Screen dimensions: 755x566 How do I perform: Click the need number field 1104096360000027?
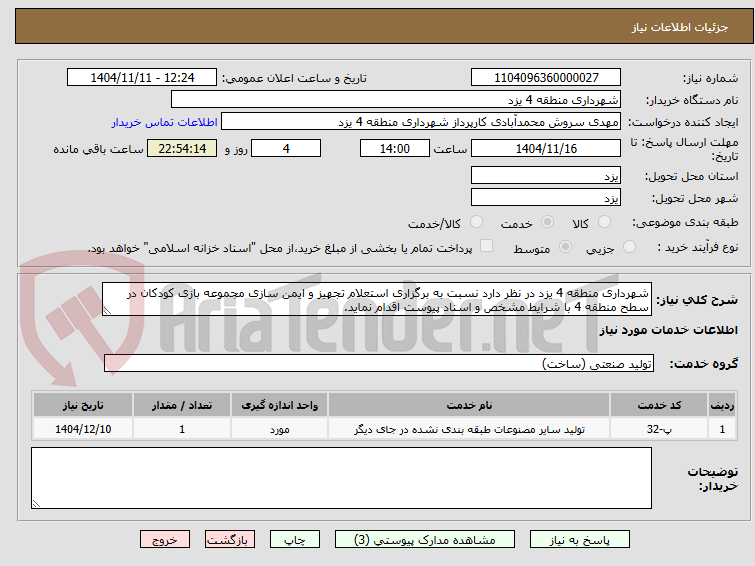(x=546, y=78)
